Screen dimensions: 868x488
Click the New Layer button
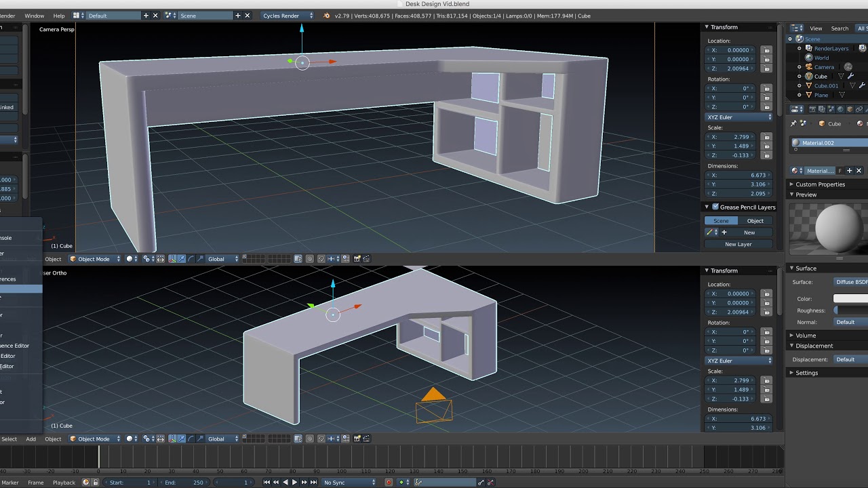click(738, 244)
